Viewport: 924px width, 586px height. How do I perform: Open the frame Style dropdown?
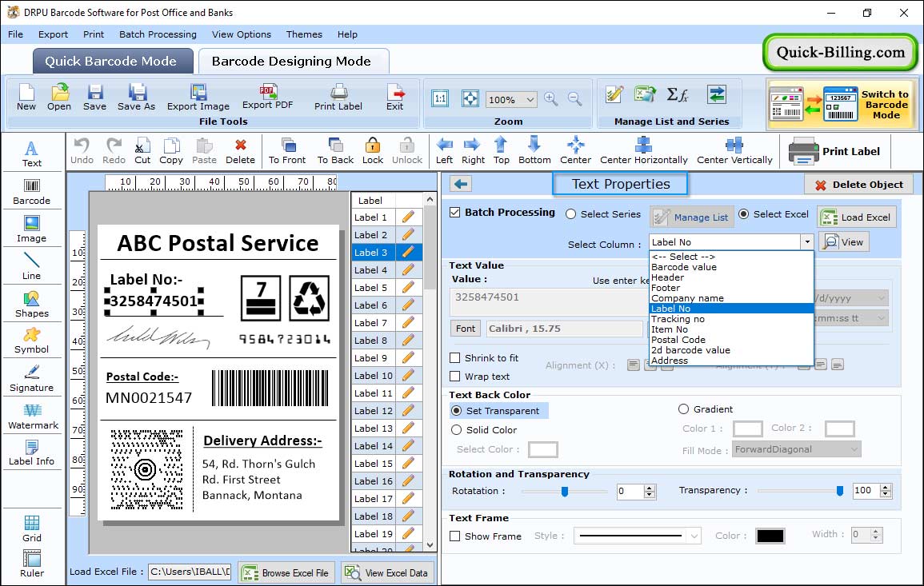[694, 536]
